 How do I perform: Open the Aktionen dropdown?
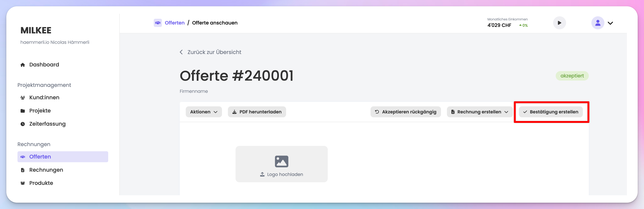[204, 112]
